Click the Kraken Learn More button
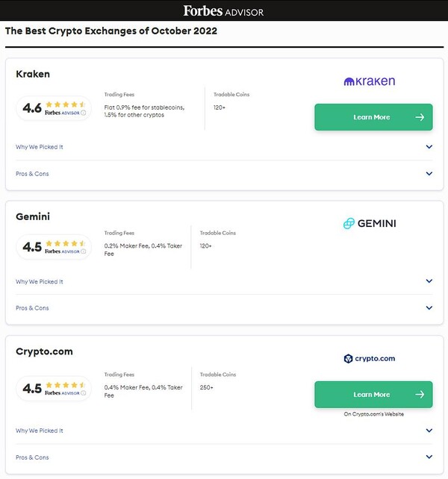This screenshot has height=479, width=448. pyautogui.click(x=373, y=117)
